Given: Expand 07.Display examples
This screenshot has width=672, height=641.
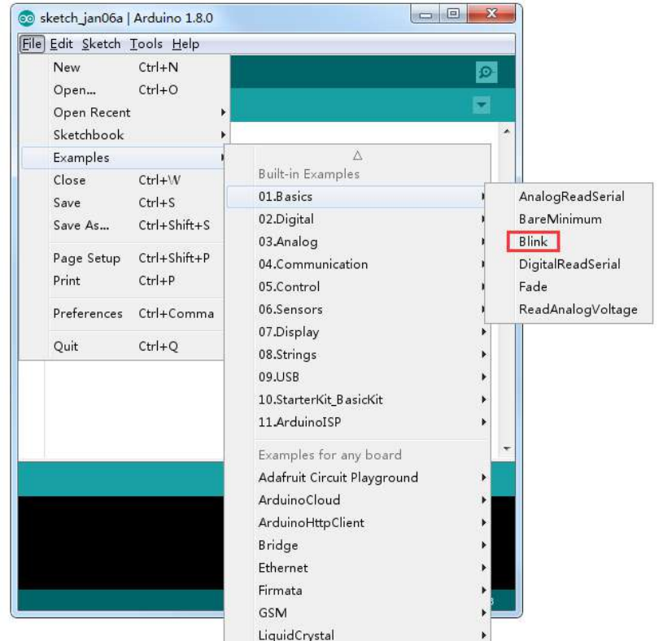Looking at the screenshot, I should [x=358, y=332].
